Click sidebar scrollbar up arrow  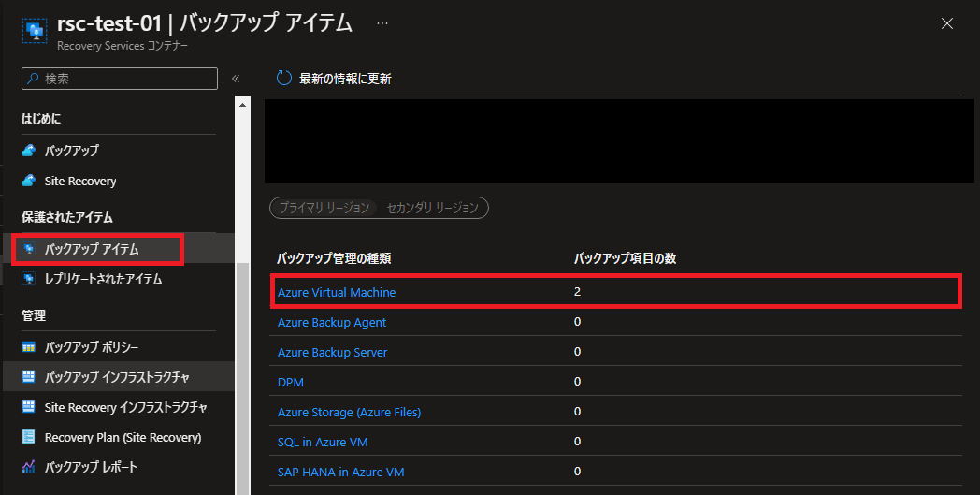(x=242, y=105)
